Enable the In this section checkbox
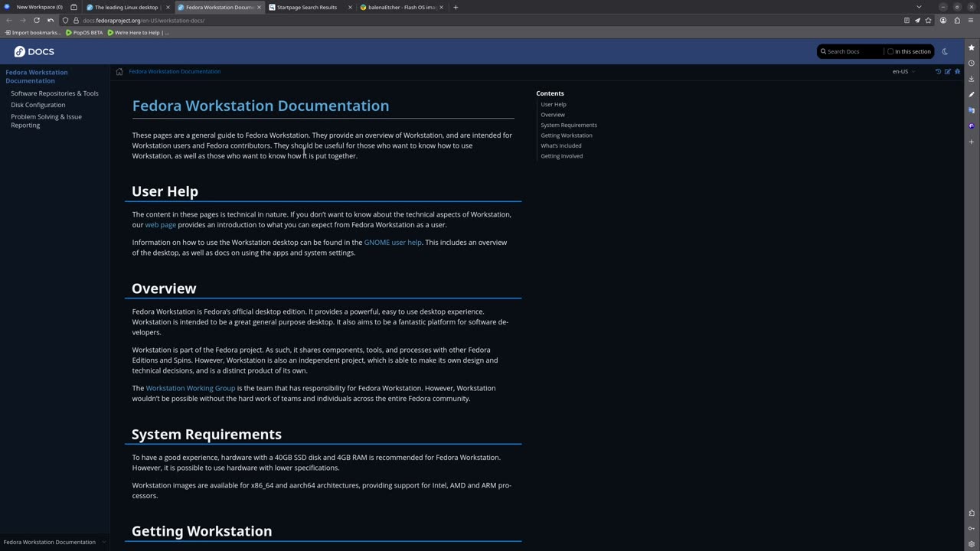The image size is (980, 551). point(890,51)
